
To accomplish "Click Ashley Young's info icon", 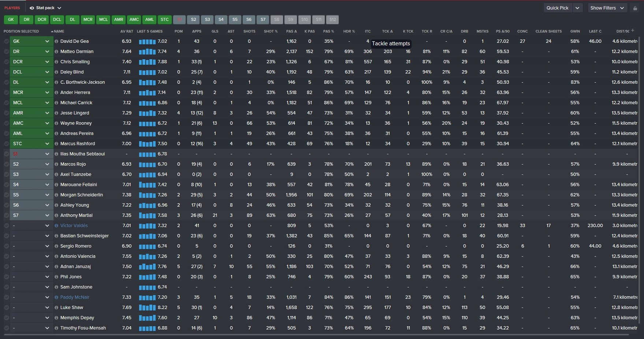I will pos(56,205).
